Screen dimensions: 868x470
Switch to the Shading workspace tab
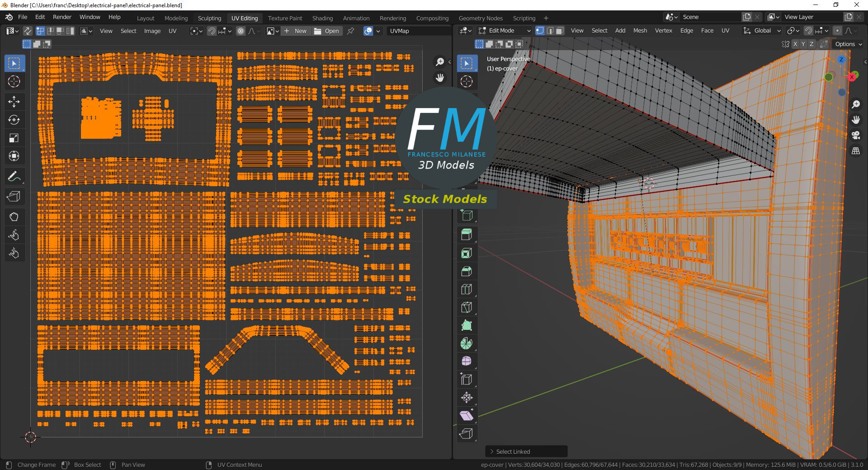click(x=322, y=18)
